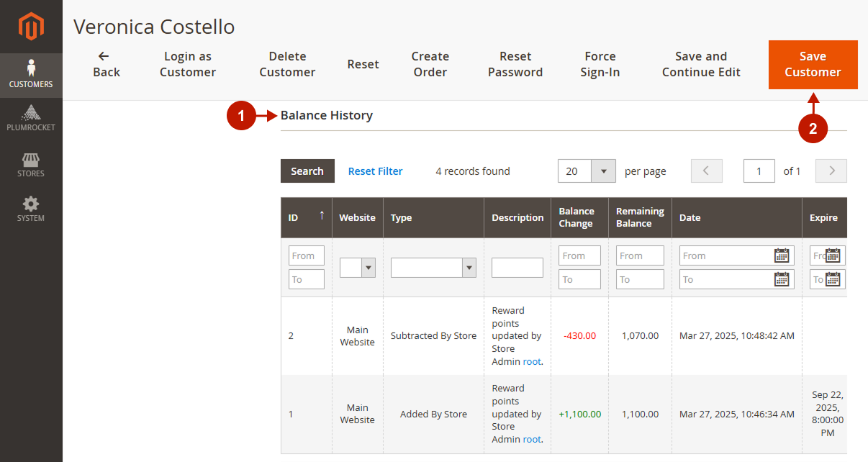Click Save and Continue Edit
868x462 pixels.
[x=701, y=65]
